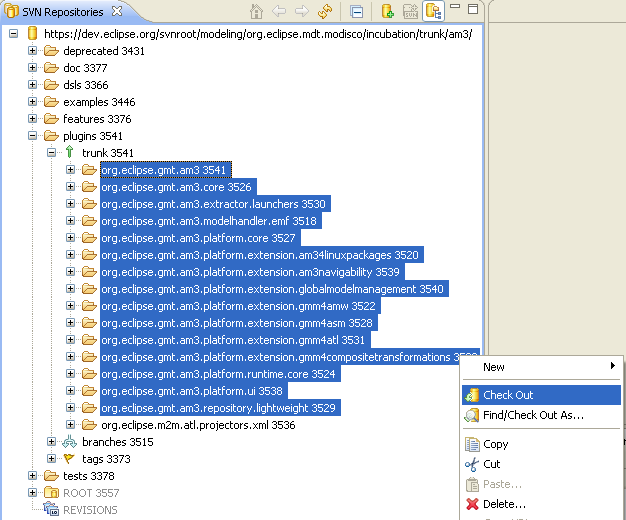Expand the tags 3373 node
The image size is (626, 520).
(52, 458)
